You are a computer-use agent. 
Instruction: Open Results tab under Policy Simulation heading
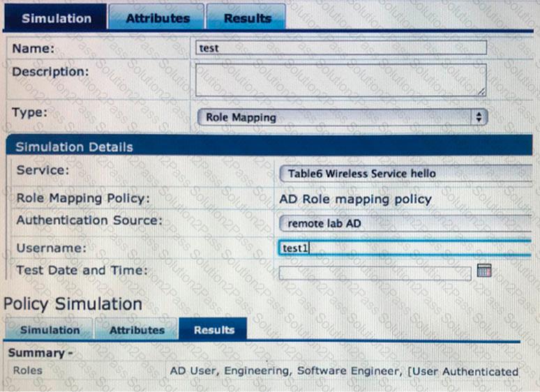pos(213,330)
